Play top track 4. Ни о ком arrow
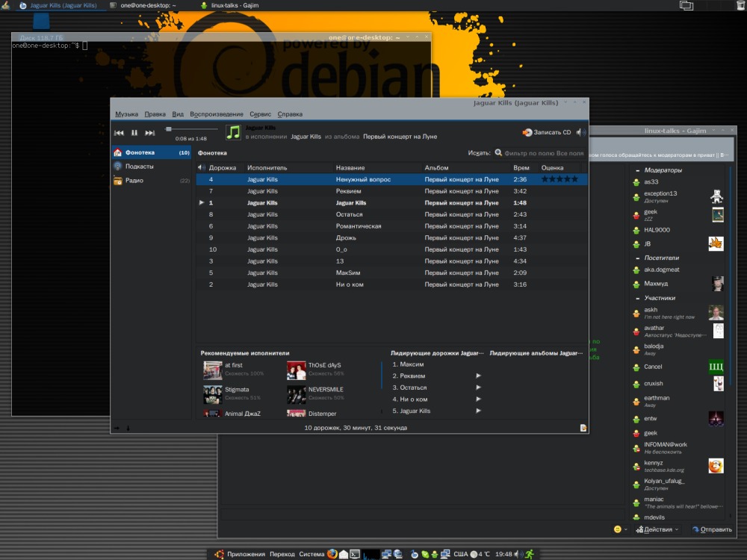Image resolution: width=747 pixels, height=560 pixels. [478, 399]
